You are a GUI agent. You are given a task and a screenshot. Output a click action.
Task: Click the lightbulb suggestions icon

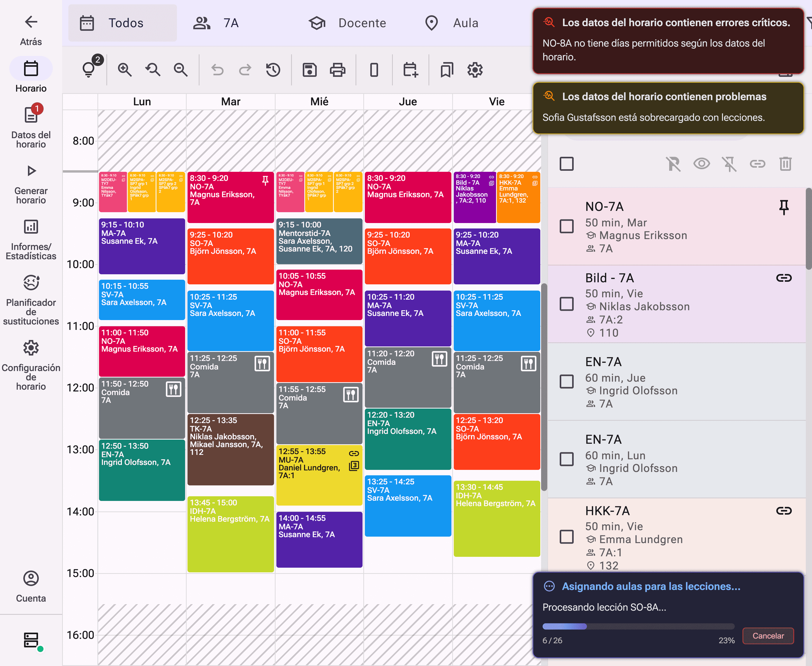point(89,70)
